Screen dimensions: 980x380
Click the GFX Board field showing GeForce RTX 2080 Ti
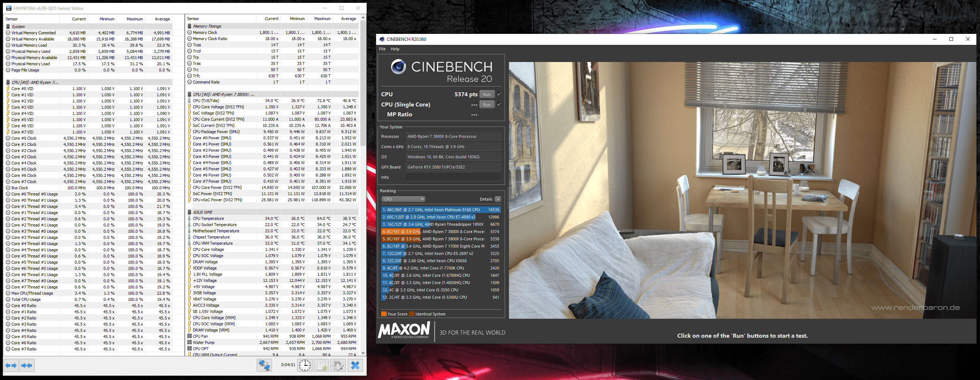453,167
